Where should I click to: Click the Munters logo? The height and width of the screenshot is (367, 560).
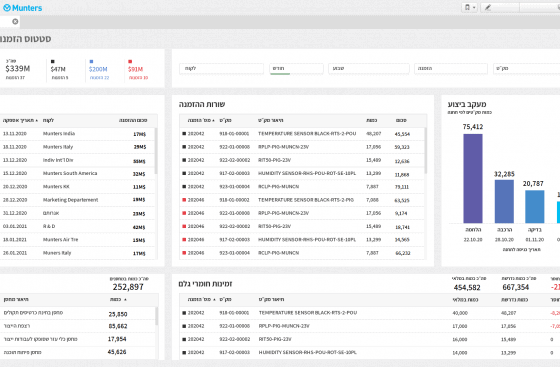point(22,7)
